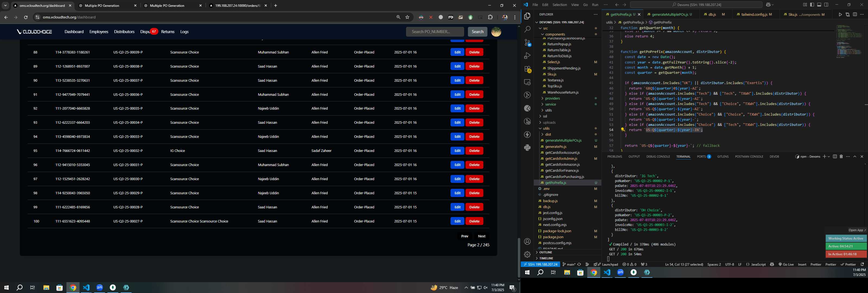Close the terminal panel with X
This screenshot has width=868, height=293.
[x=862, y=157]
